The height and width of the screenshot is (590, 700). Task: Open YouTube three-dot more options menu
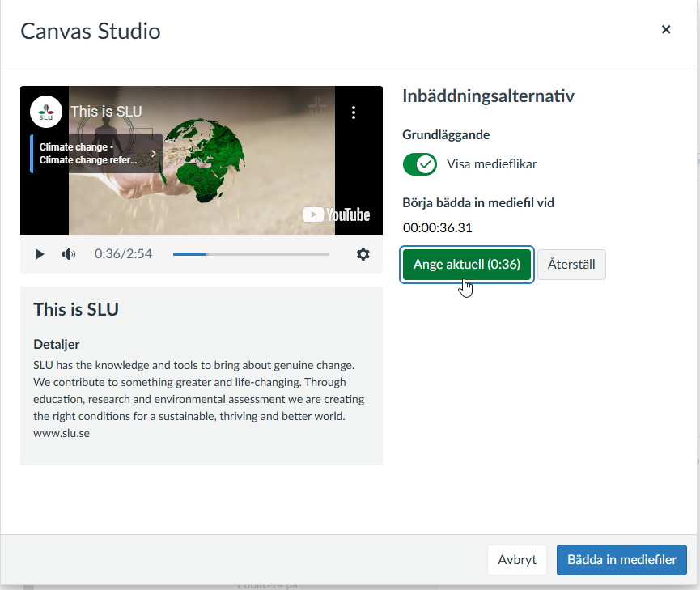[x=354, y=112]
